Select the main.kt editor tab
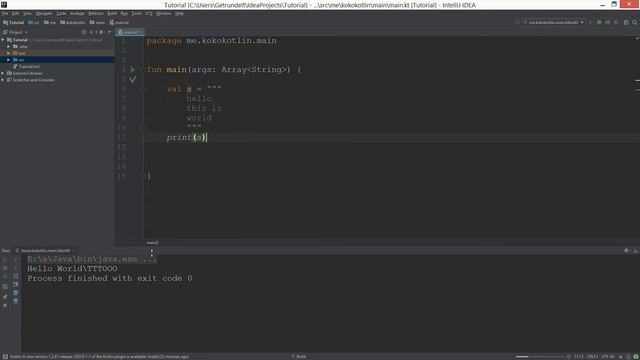Image resolution: width=640 pixels, height=360 pixels. tap(129, 32)
